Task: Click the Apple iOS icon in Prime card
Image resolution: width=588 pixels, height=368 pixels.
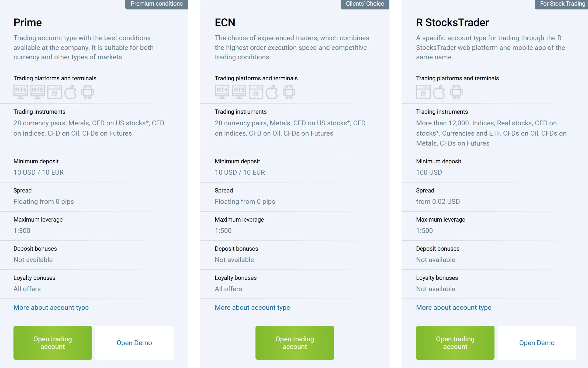Action: [71, 92]
